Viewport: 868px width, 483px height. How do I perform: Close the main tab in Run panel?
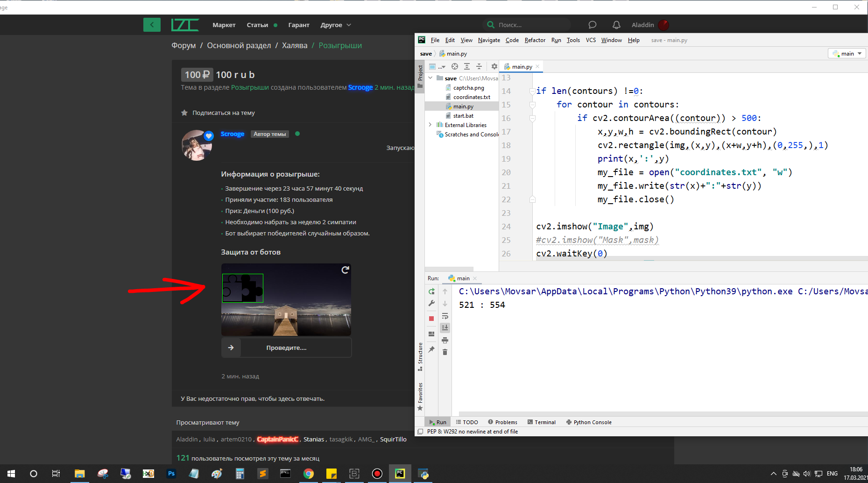click(x=475, y=278)
